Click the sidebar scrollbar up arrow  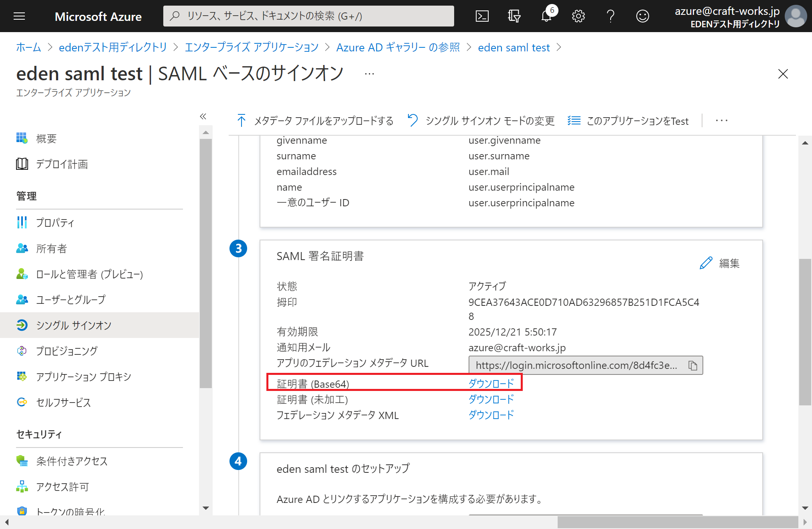206,132
